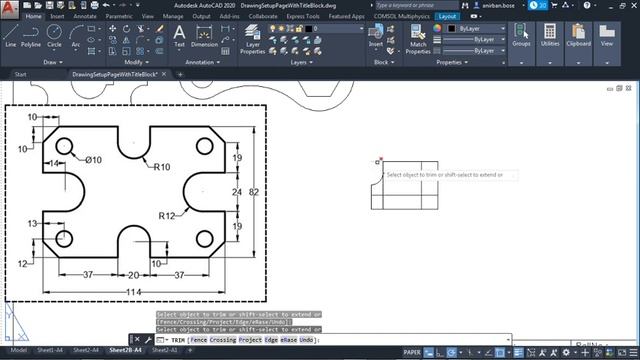Click the user account anirban.bose
640x360 pixels.
point(498,6)
